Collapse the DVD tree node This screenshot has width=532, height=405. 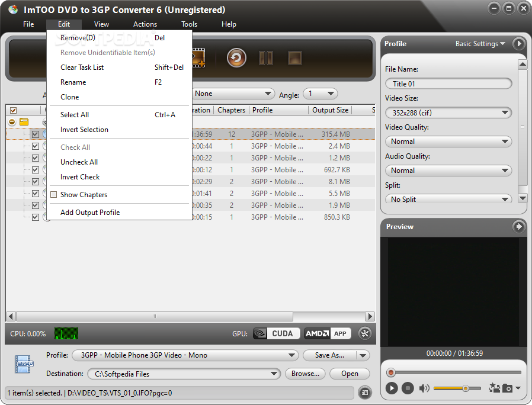tap(12, 122)
